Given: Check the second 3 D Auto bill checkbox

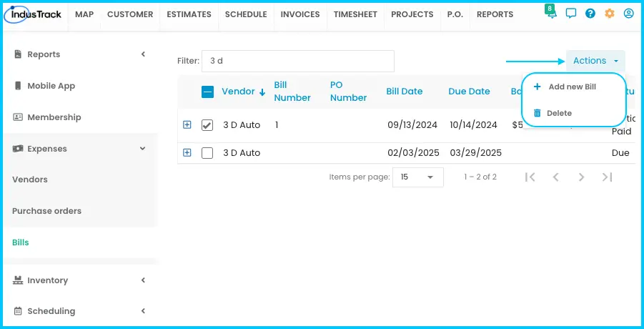Looking at the screenshot, I should pyautogui.click(x=207, y=153).
